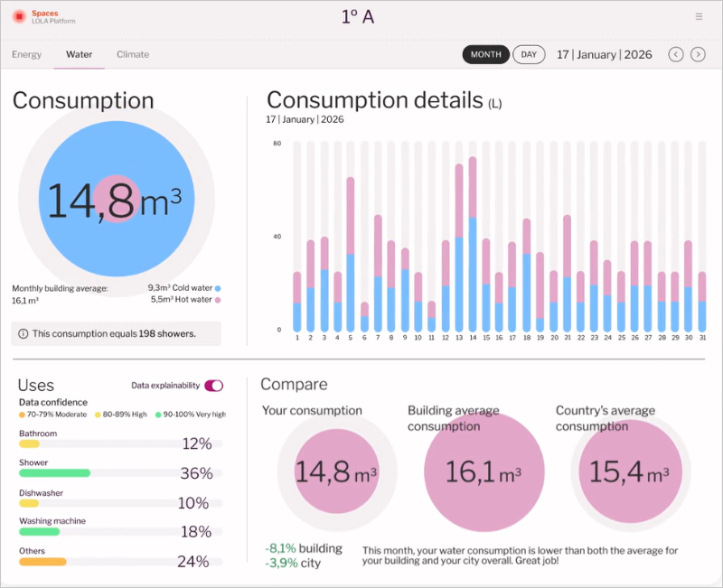Viewport: 723px width, 588px height.
Task: Toggle the Data explainability switch
Action: 214,386
